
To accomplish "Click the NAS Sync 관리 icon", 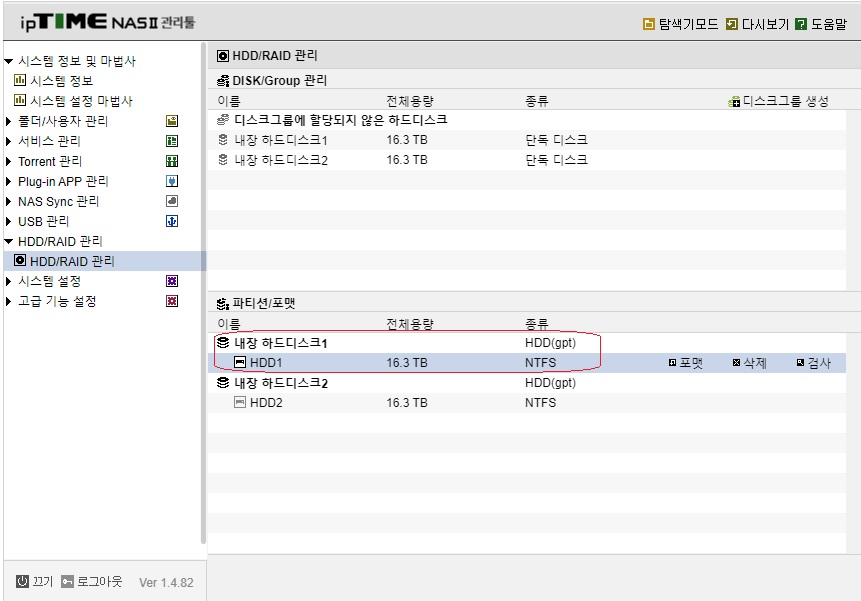I will pyautogui.click(x=172, y=201).
